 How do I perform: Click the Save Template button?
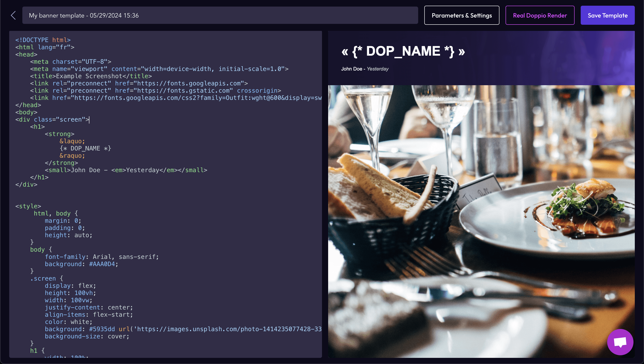pyautogui.click(x=607, y=15)
